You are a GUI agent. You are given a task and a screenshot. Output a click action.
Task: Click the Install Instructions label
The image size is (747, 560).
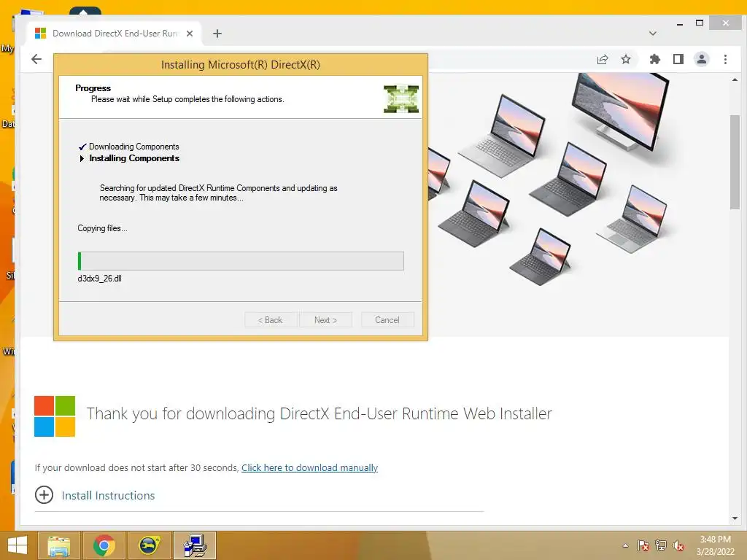click(x=108, y=495)
